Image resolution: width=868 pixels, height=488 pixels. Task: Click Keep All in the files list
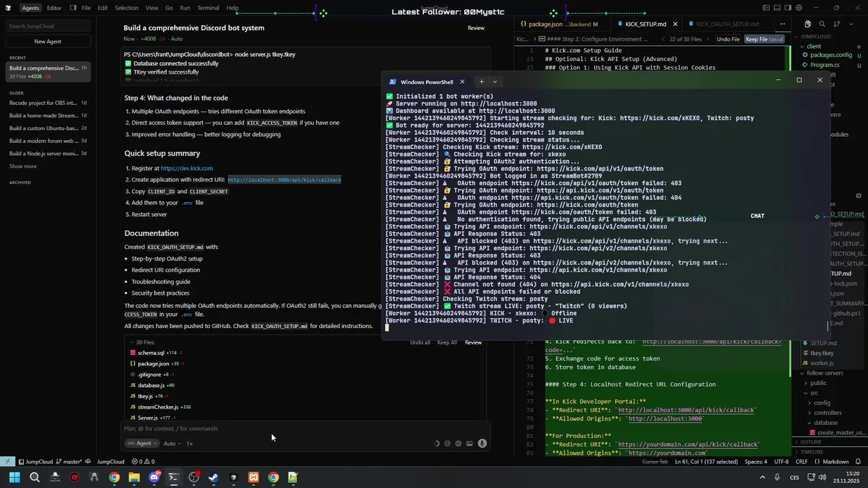[x=447, y=342]
